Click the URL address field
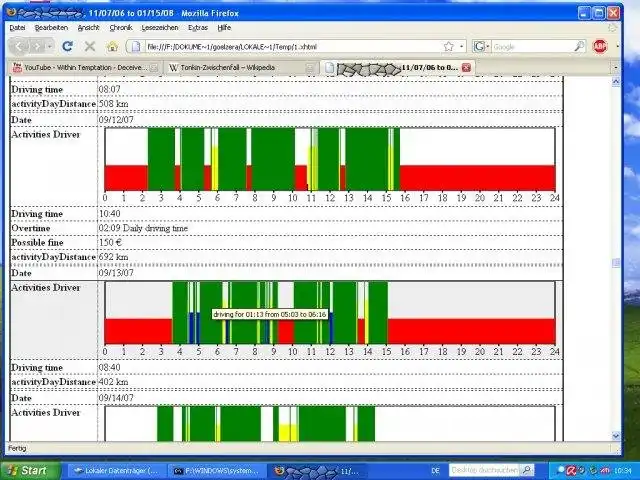Image resolution: width=640 pixels, height=480 pixels. 292,47
